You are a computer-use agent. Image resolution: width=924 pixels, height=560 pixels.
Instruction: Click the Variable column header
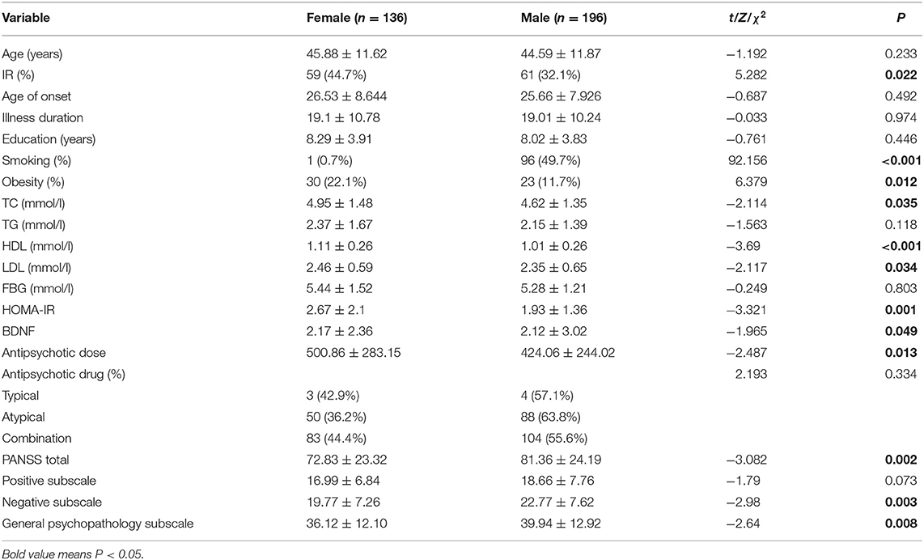coord(25,18)
